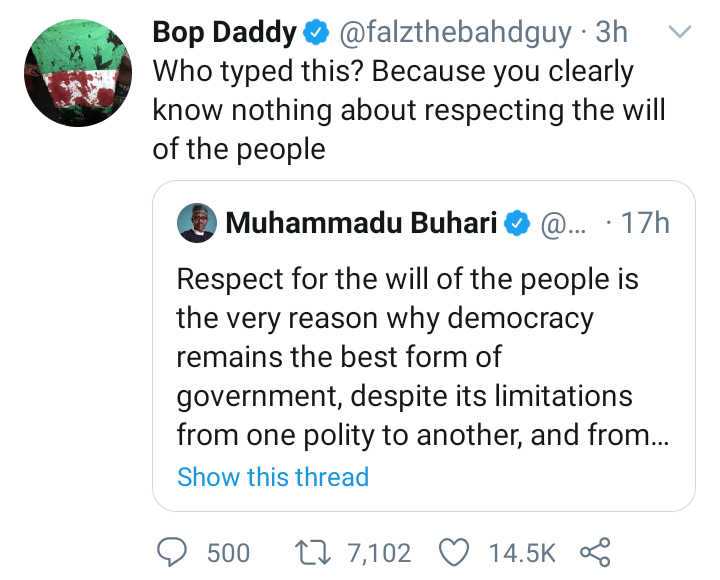Click the 14.5K likes count
This screenshot has width=720, height=580.
click(x=522, y=552)
